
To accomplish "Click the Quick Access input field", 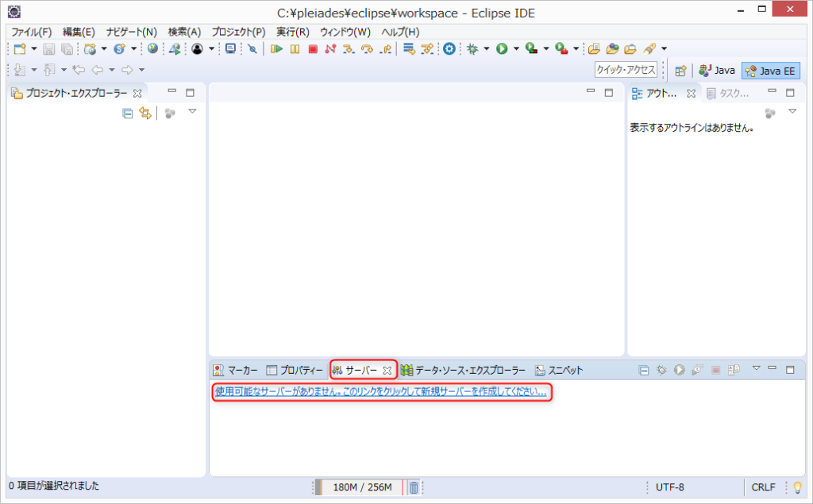I will click(x=626, y=70).
